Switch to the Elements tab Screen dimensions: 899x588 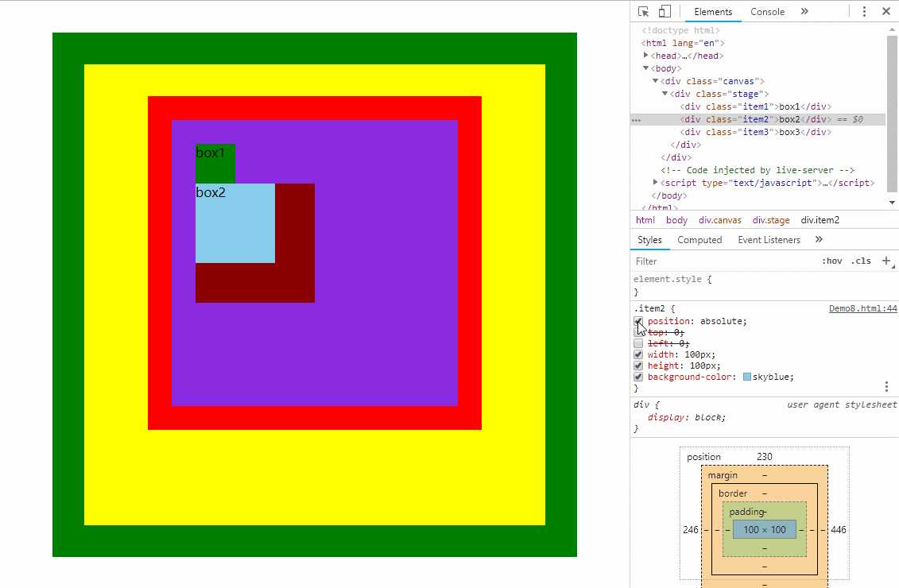coord(713,11)
